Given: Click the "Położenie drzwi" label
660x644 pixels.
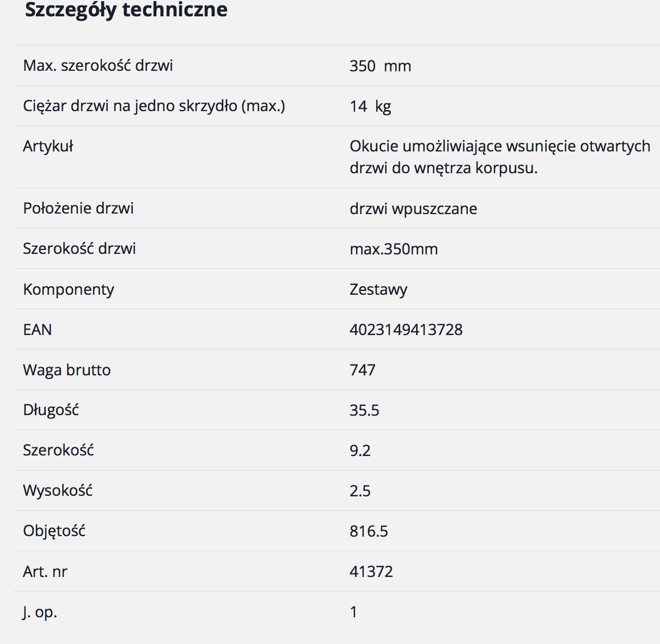Looking at the screenshot, I should [78, 208].
